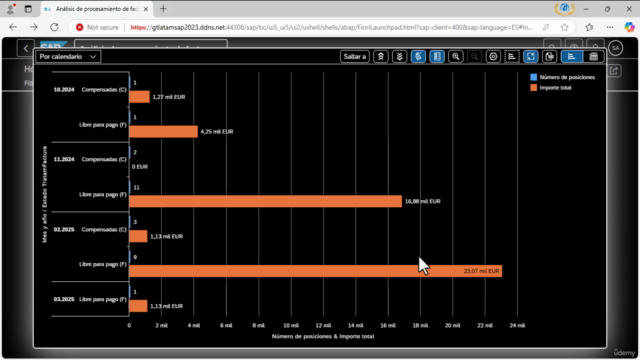Open browser favorites list icon
The image size is (640, 360).
[589, 27]
